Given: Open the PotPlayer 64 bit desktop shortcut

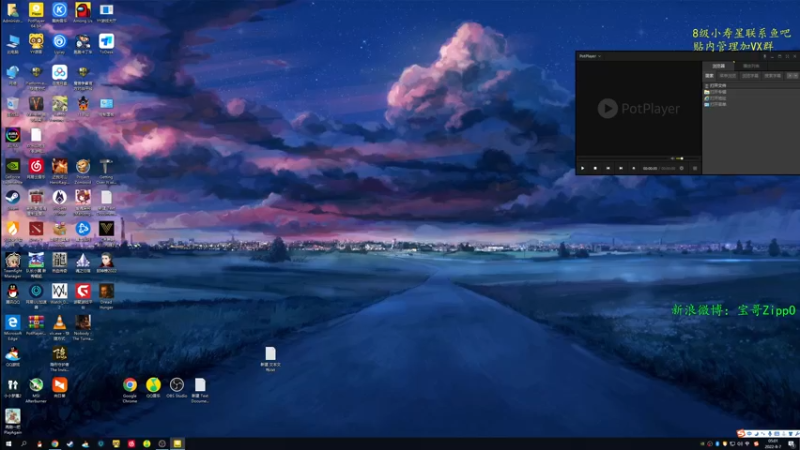Looking at the screenshot, I should 36,13.
